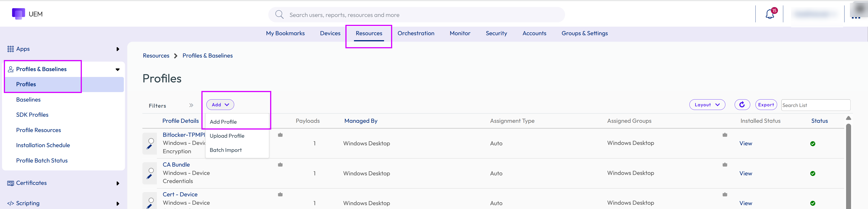Refresh the profiles list
This screenshot has width=868, height=209.
tap(742, 105)
